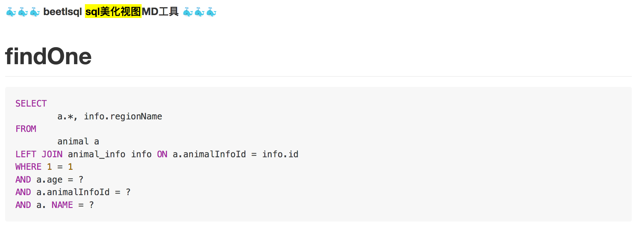Click the WHERE keyword
This screenshot has width=644, height=233.
[29, 167]
